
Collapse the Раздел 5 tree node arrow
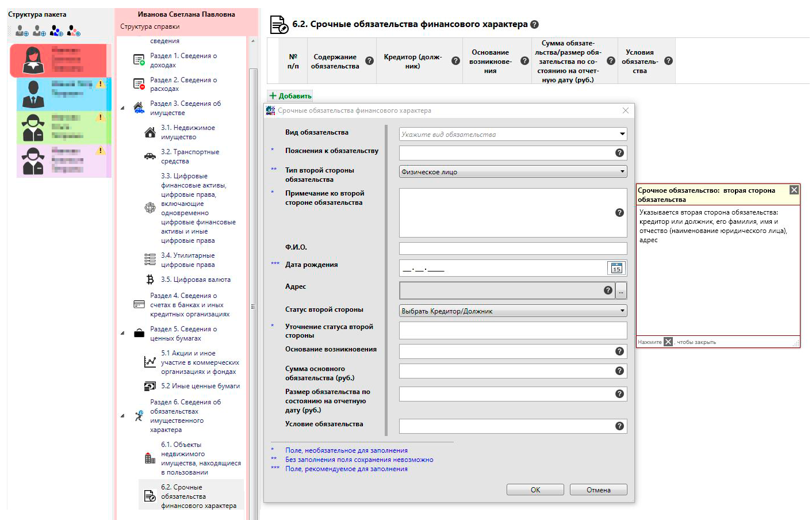pyautogui.click(x=122, y=333)
